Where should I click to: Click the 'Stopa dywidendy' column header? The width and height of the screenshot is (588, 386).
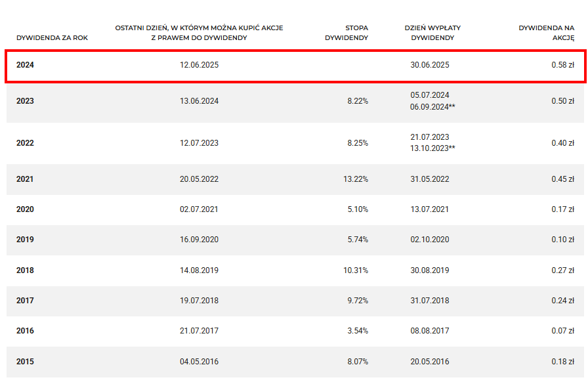click(x=346, y=33)
